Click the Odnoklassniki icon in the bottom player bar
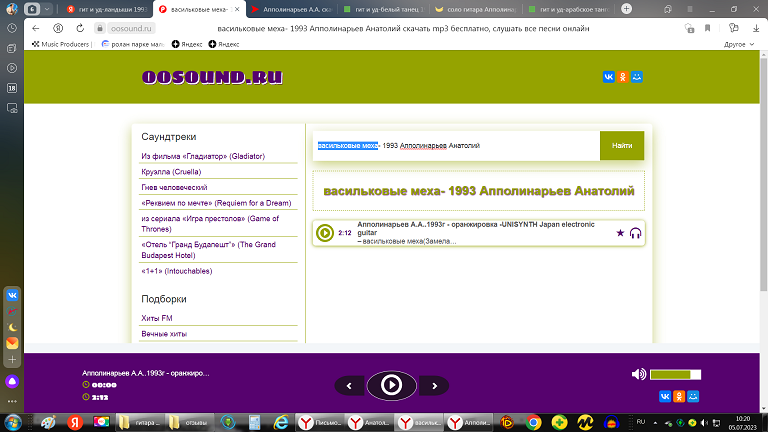The height and width of the screenshot is (432, 768). 679,396
